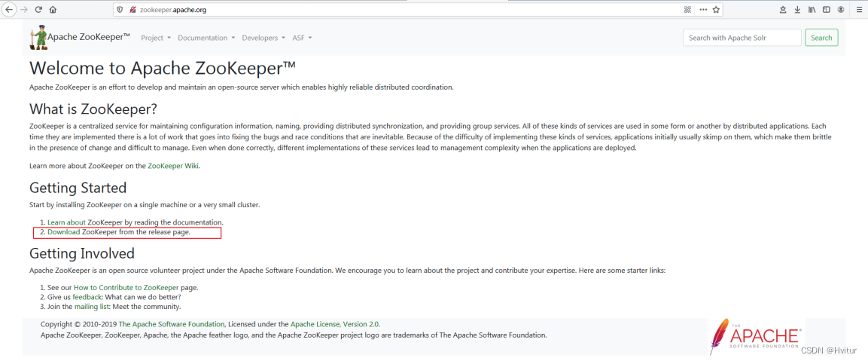Toggle the sidebar panel icon
Image resolution: width=868 pixels, height=361 pixels.
point(826,10)
